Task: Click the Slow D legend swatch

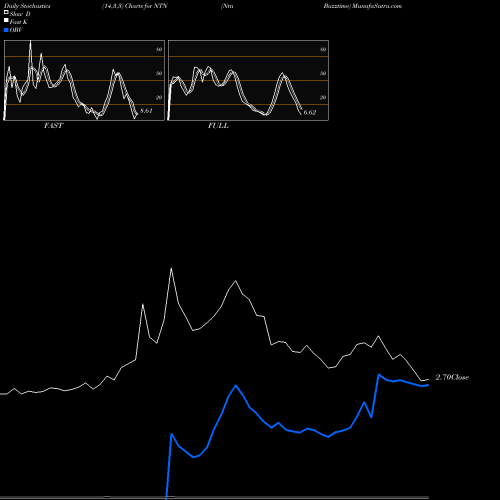Action: tap(6, 13)
